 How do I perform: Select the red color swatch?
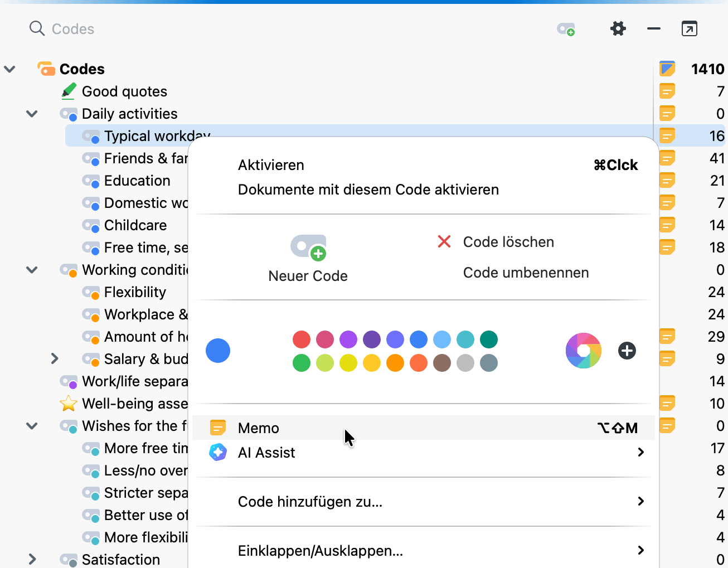pos(302,339)
